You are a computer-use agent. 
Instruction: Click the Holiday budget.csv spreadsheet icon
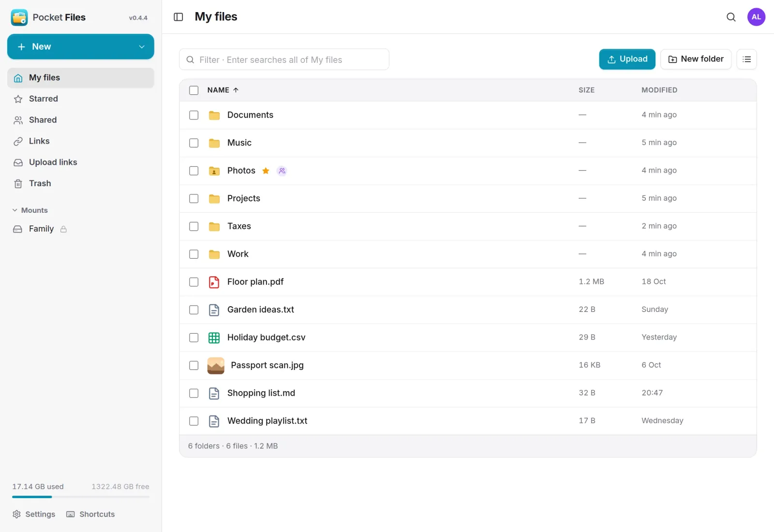coord(214,338)
